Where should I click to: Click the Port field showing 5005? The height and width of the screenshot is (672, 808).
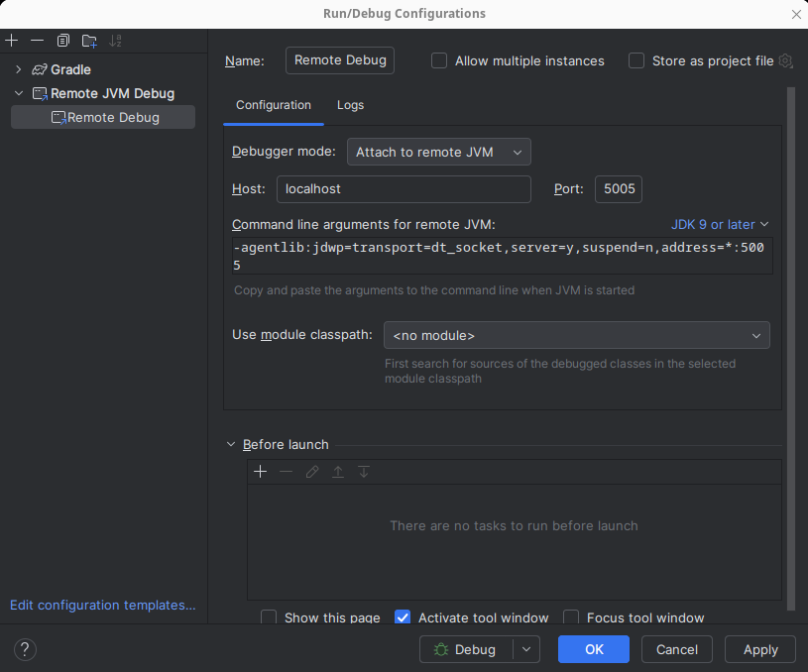coord(619,189)
